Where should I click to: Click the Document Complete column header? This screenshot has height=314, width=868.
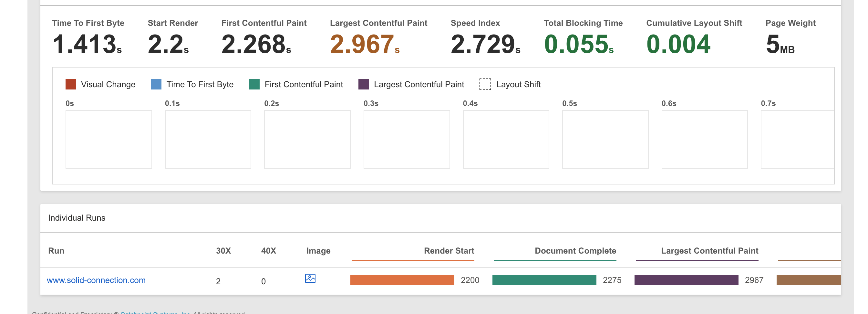click(x=575, y=251)
